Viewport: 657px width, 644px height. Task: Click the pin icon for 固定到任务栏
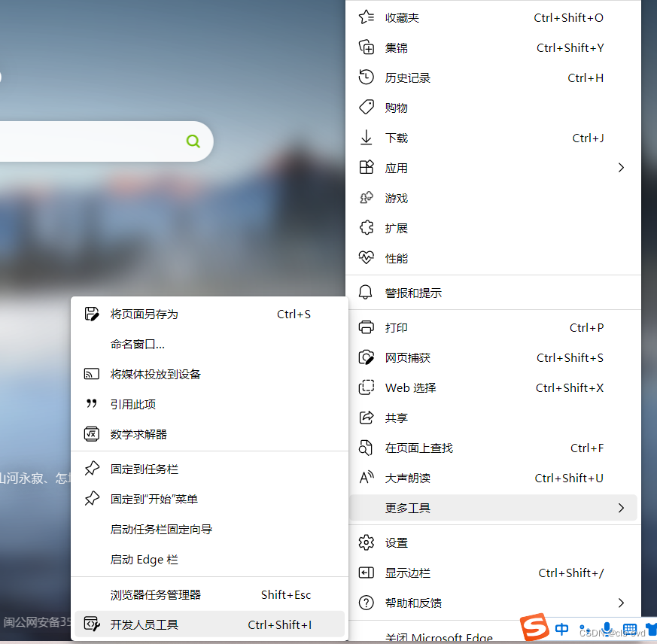[x=92, y=469]
